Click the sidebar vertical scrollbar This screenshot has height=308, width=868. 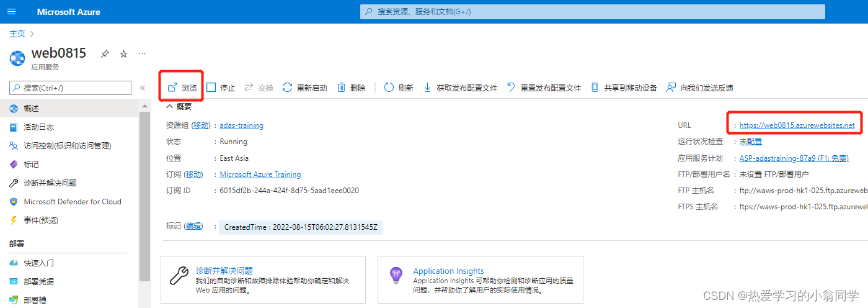[x=144, y=196]
